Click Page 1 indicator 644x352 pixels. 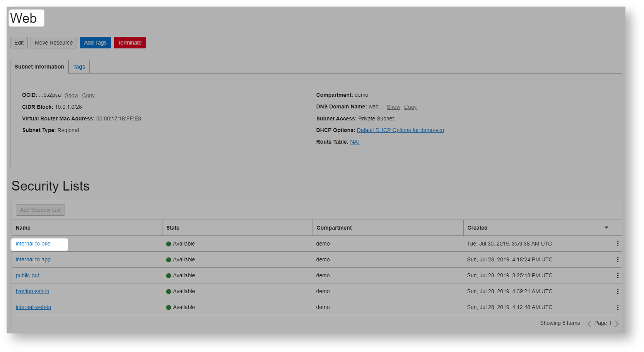pos(603,323)
